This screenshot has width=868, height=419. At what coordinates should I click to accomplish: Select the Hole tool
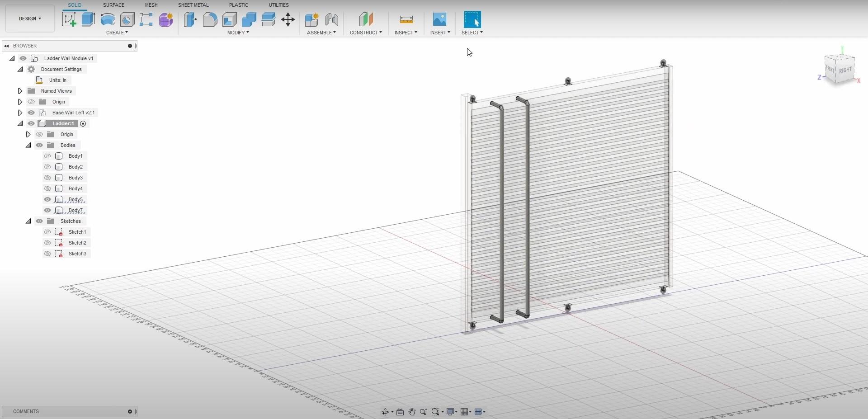[x=127, y=19]
